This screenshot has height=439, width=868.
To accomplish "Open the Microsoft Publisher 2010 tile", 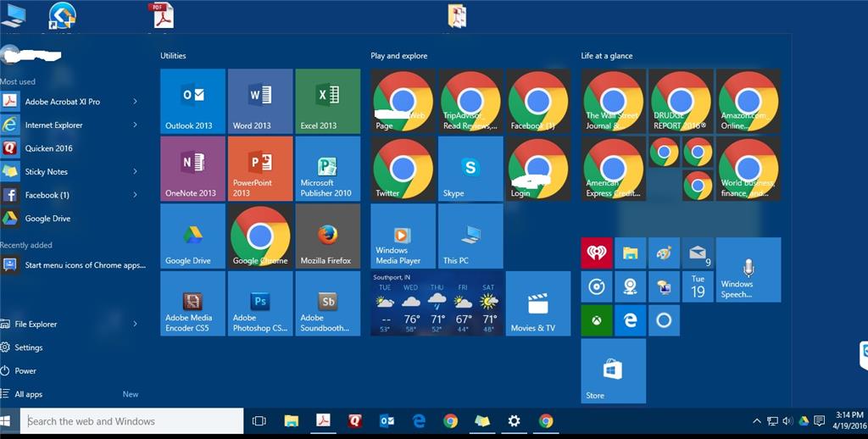I will point(328,169).
